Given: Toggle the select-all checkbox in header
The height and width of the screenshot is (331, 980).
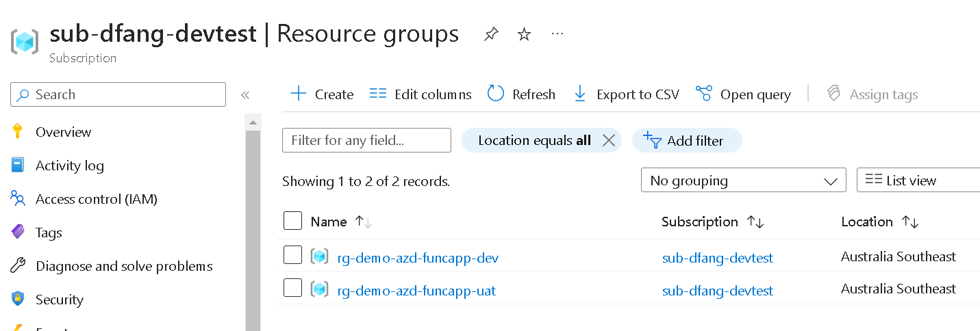Looking at the screenshot, I should tap(292, 220).
